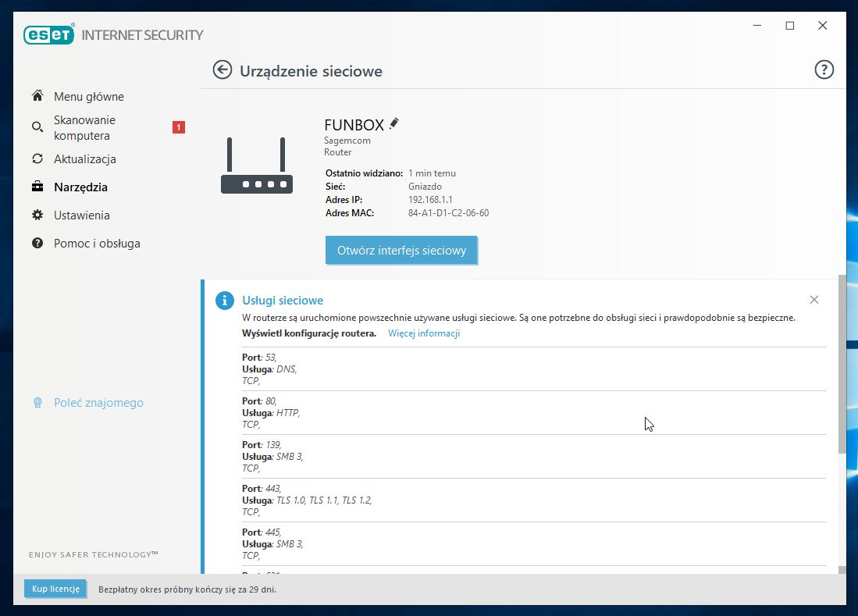
Task: Click question icon beside Pomoc i obsługa
Action: coord(37,243)
